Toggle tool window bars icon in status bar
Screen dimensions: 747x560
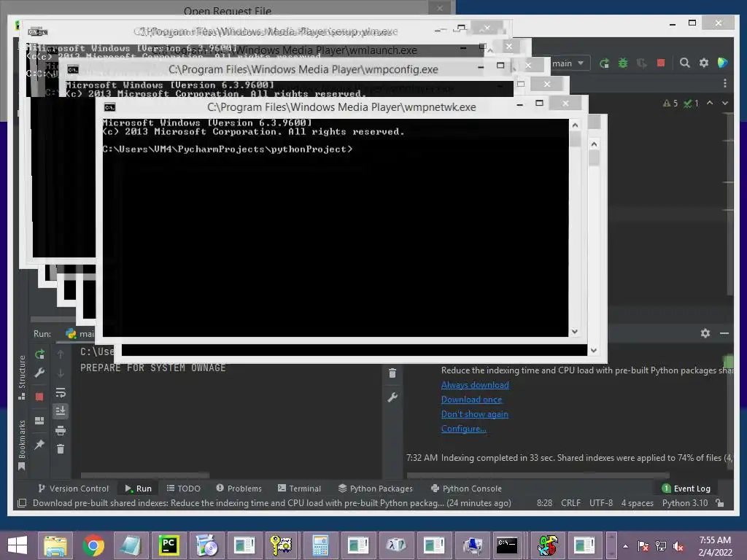coord(22,503)
